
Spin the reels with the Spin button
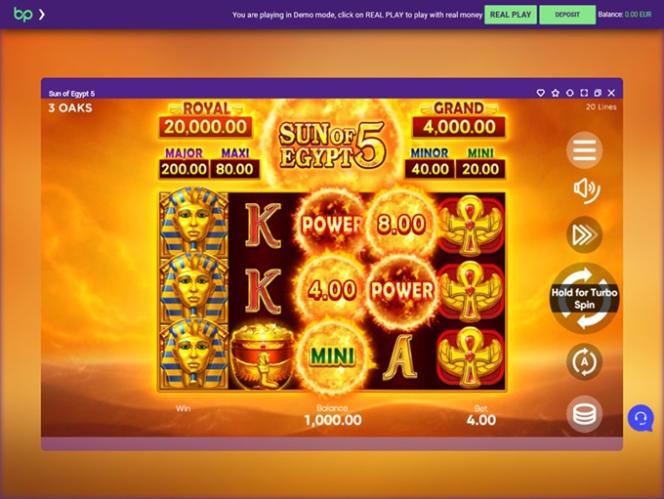(584, 298)
